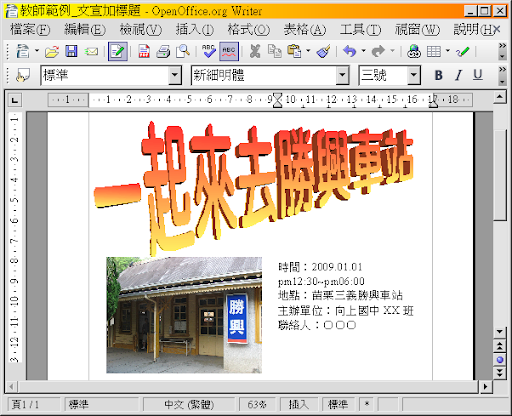Click the page number field 頁1/1 in status bar
This screenshot has height=416, width=512.
tap(33, 405)
